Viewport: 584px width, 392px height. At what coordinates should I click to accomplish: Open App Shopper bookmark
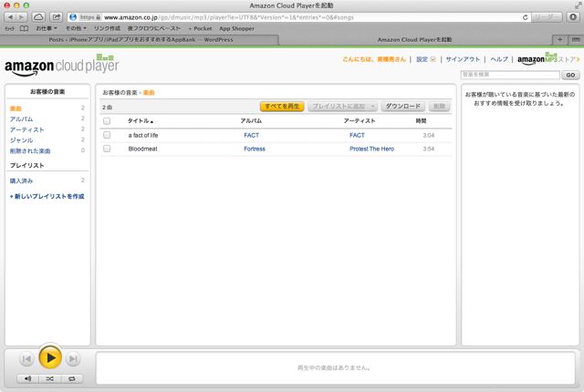(x=236, y=28)
